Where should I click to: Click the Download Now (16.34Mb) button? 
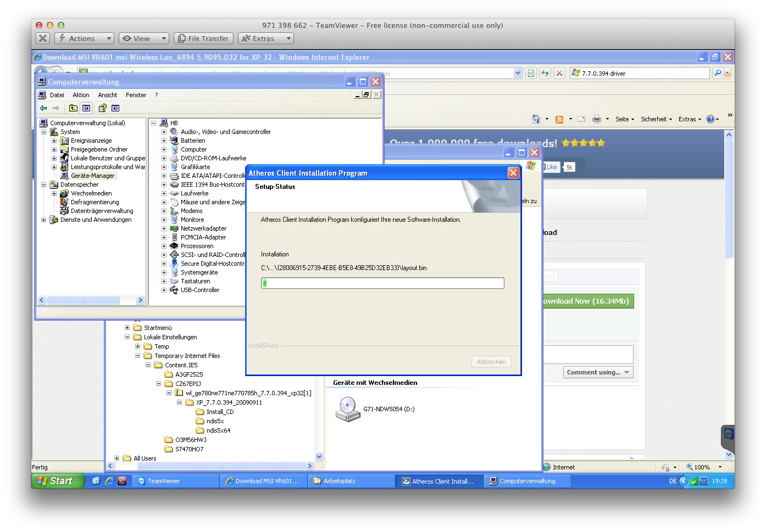tap(587, 301)
